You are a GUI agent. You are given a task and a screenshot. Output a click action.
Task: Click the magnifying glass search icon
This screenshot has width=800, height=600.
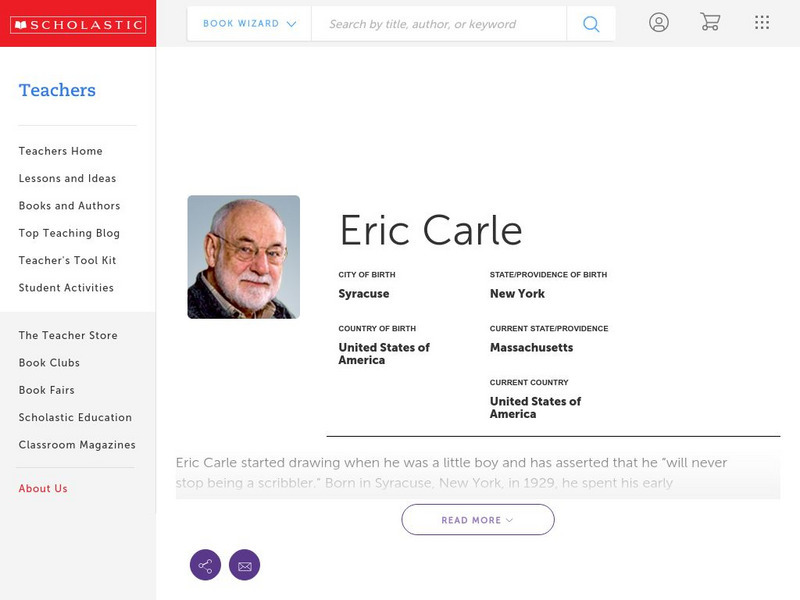[x=591, y=24]
